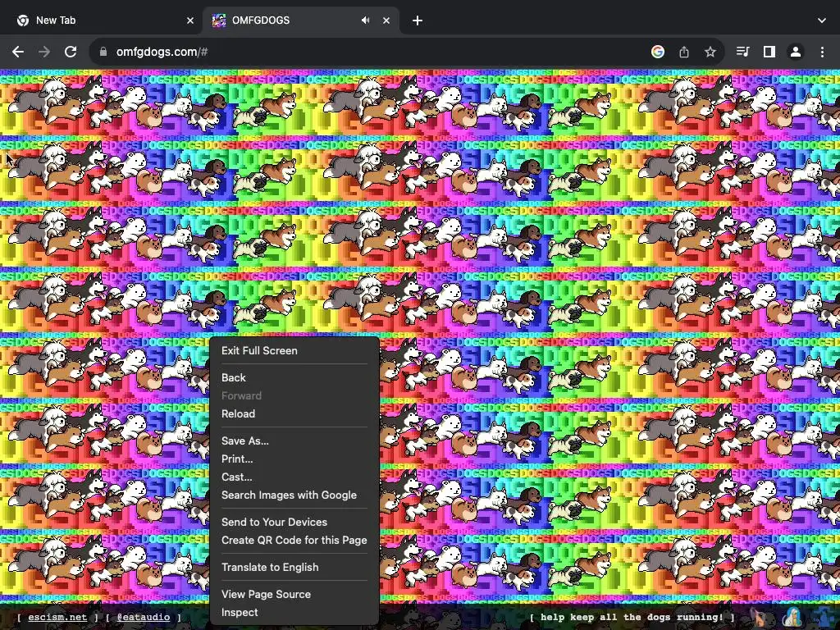The image size is (840, 630).
Task: Open the escism.net link
Action: (57, 617)
